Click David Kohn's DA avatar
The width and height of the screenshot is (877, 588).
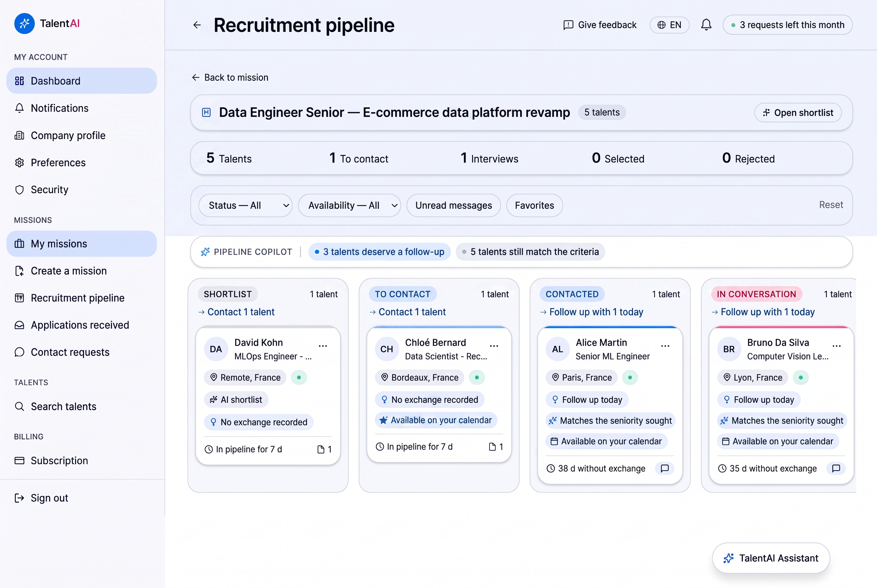(216, 349)
